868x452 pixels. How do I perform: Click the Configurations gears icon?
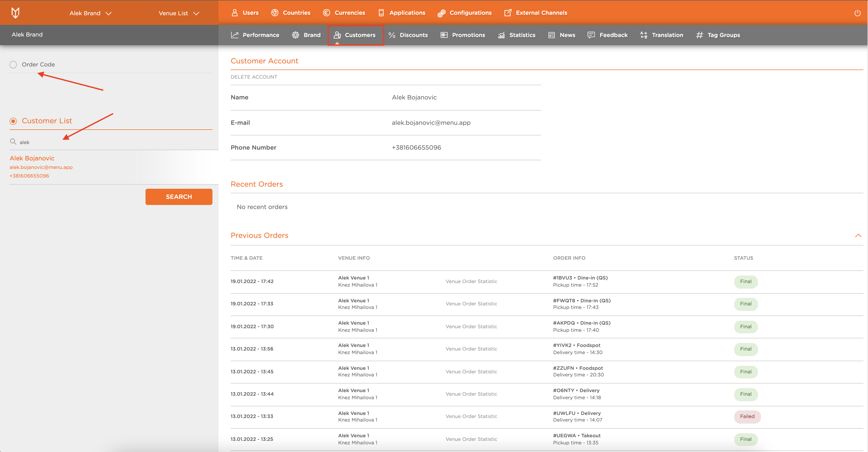441,13
